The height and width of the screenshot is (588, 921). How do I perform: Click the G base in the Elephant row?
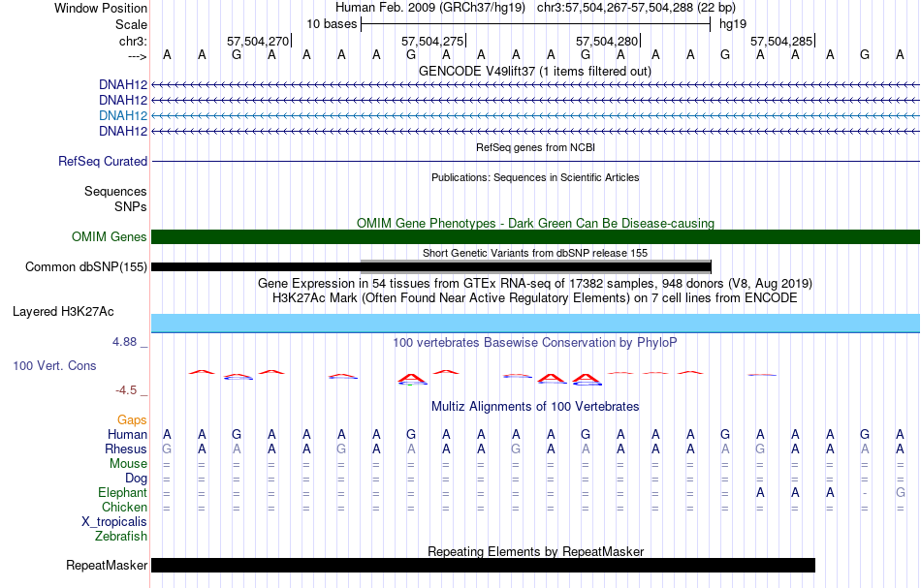click(x=900, y=493)
